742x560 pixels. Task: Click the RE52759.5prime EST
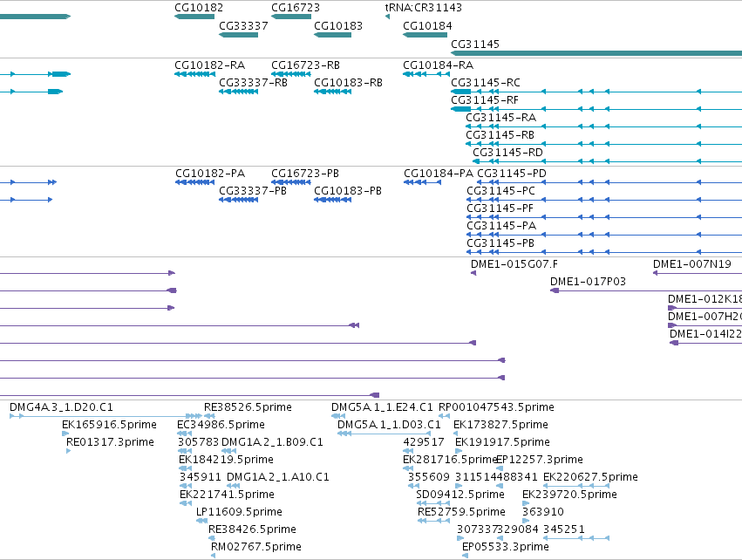[x=433, y=521]
